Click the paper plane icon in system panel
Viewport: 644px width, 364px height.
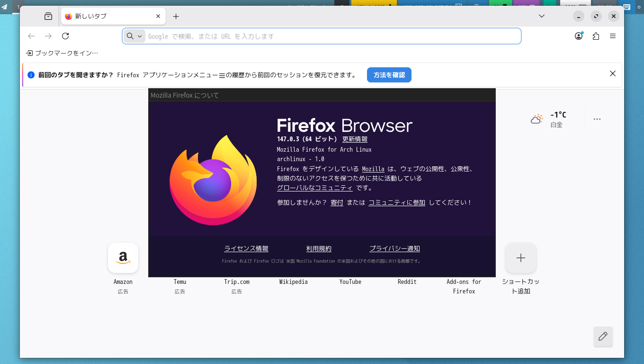(5, 7)
